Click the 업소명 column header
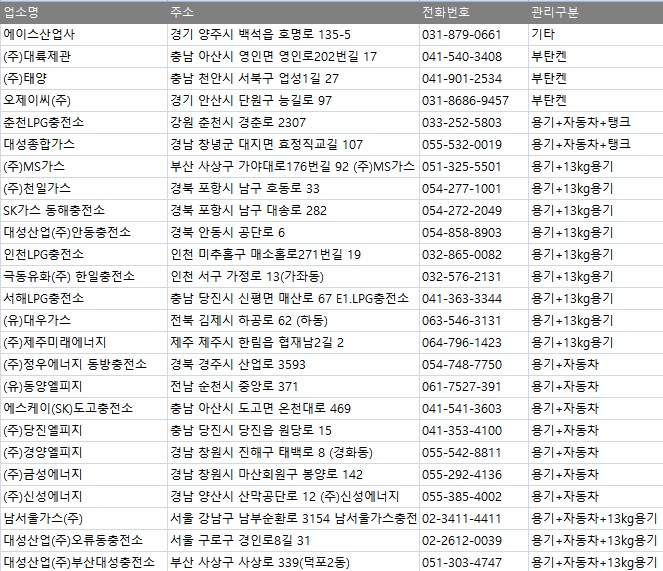663x571 pixels. [84, 12]
